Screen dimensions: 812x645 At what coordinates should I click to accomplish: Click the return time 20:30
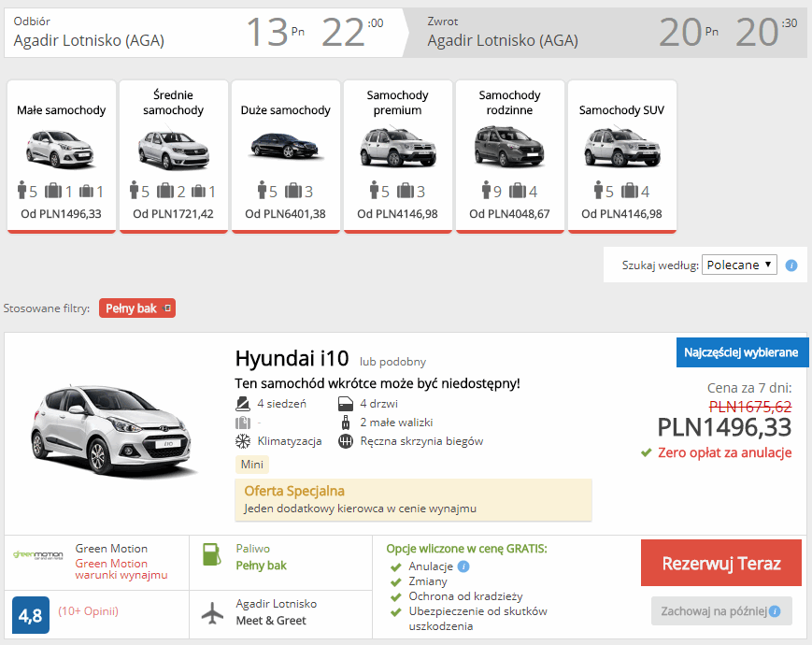(x=766, y=32)
